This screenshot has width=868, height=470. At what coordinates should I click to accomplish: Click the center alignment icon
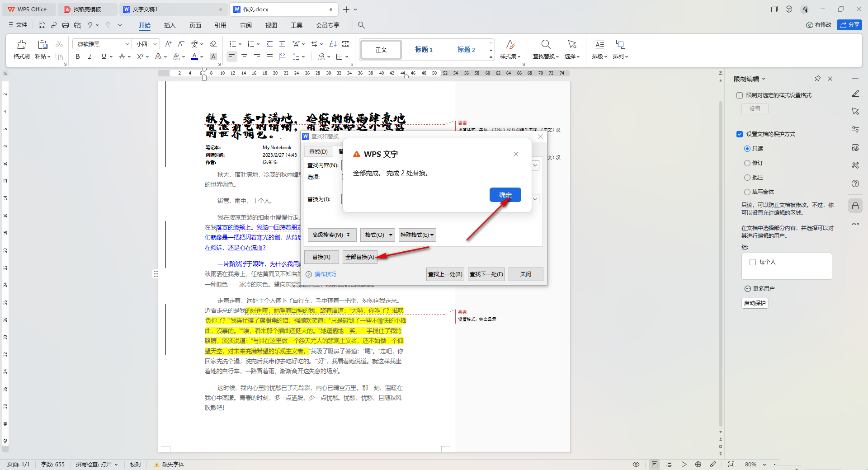[244, 56]
